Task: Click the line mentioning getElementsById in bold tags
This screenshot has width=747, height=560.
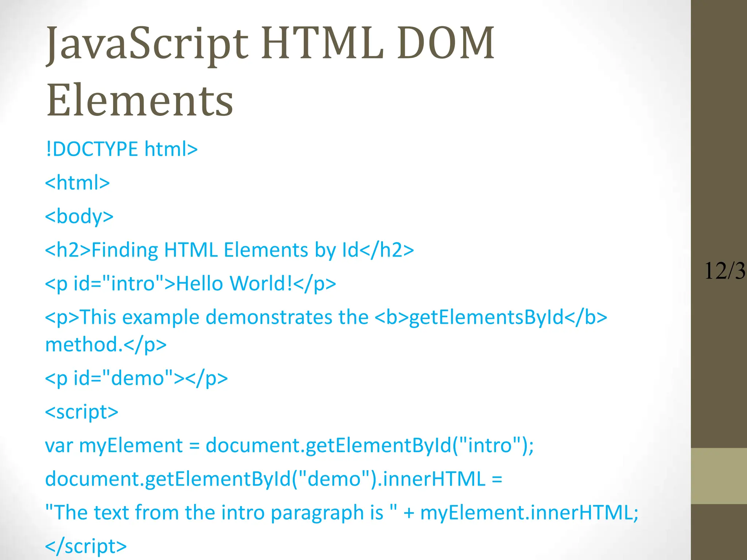Action: coord(326,317)
